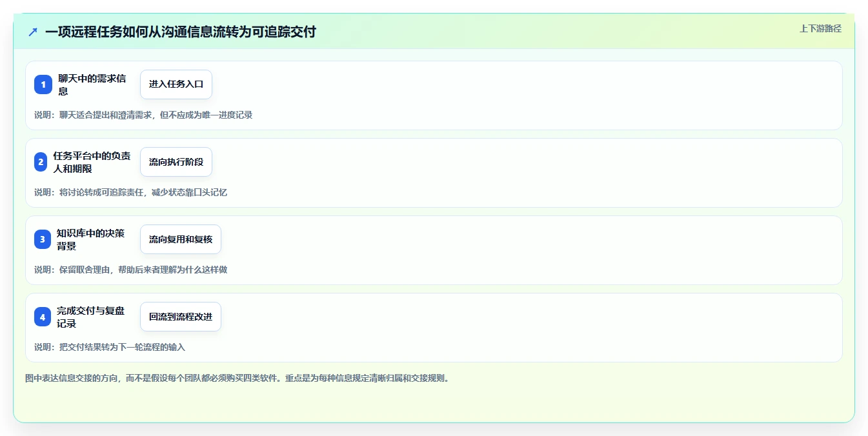The height and width of the screenshot is (436, 868).
Task: Click the 上下游路径 label
Action: pos(820,28)
